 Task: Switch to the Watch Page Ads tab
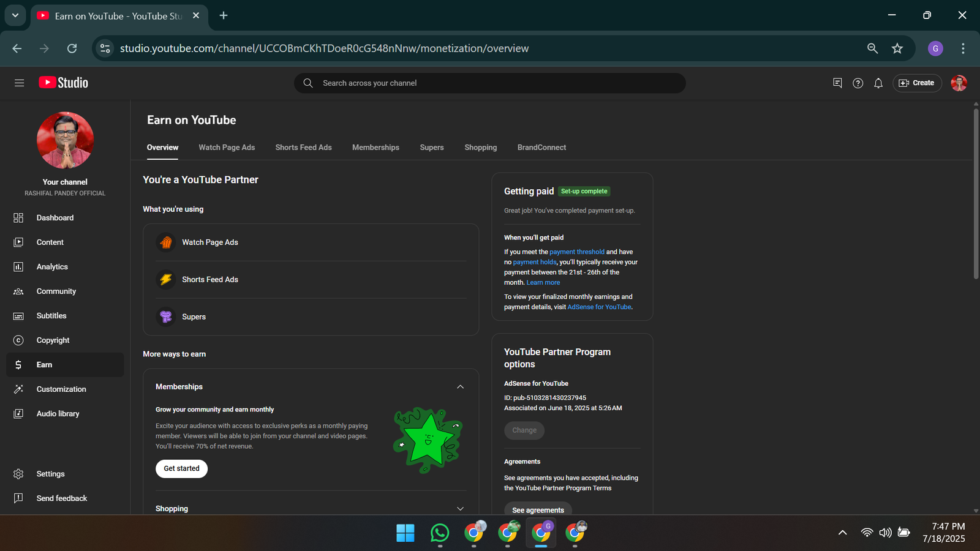pyautogui.click(x=227, y=148)
